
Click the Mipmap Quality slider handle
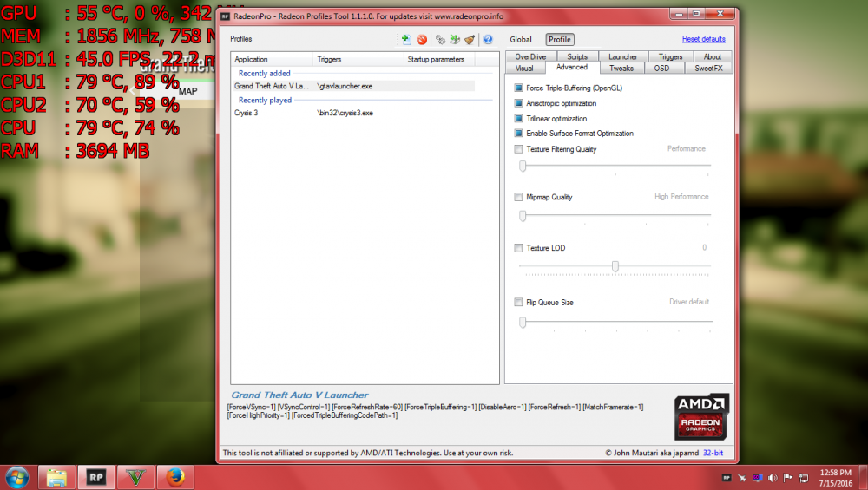523,216
